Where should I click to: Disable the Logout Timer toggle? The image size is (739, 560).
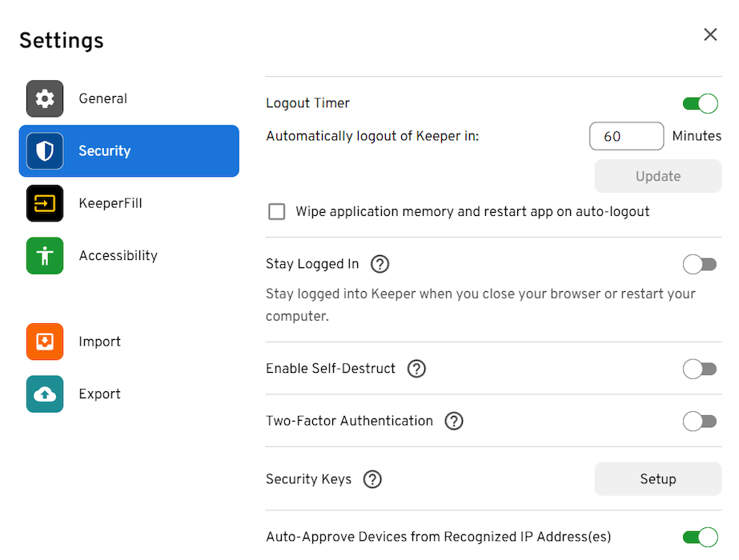click(x=700, y=103)
